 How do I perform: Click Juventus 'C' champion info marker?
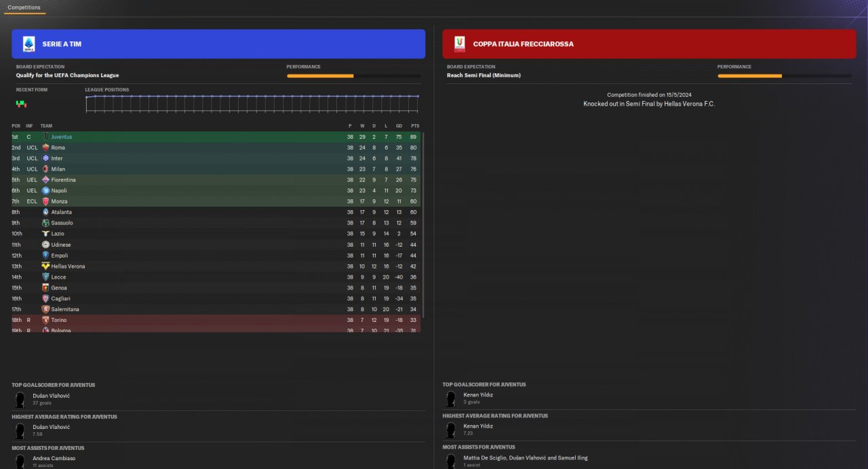click(28, 137)
